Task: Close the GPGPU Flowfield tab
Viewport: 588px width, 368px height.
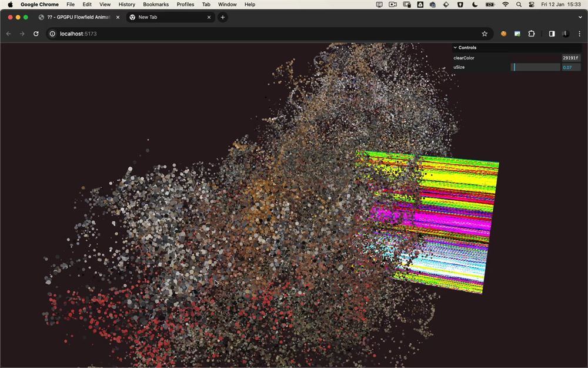Action: [118, 17]
